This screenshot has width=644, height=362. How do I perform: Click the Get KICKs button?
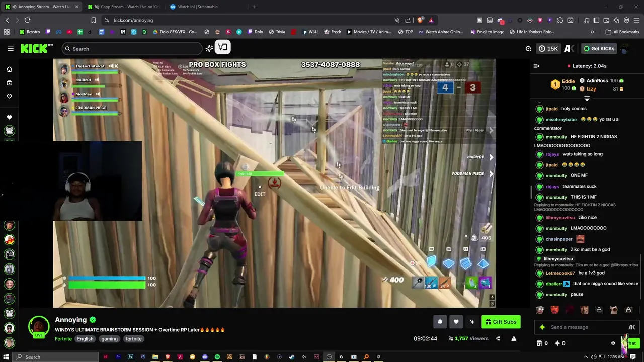tap(599, 49)
